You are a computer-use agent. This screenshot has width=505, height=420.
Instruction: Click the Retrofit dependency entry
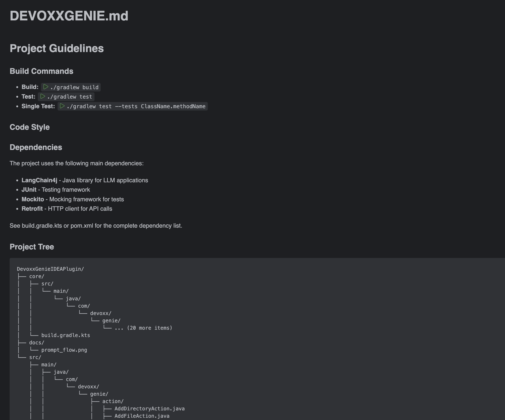click(x=32, y=209)
